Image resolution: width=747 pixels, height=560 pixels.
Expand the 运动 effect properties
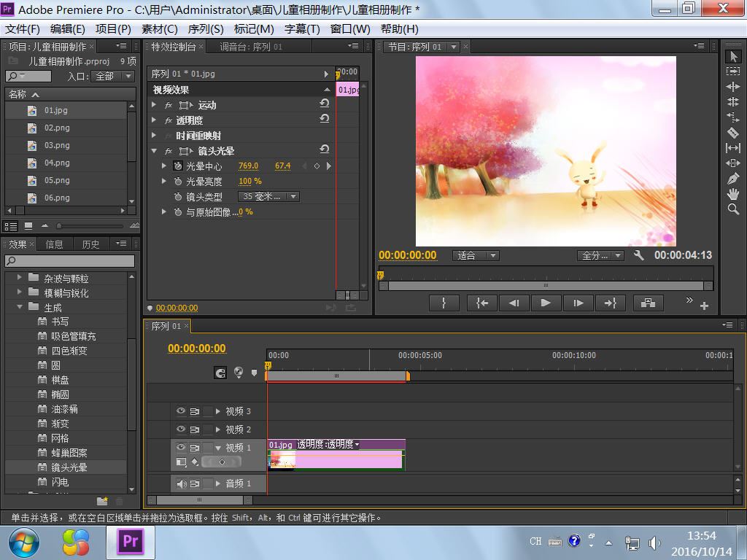tap(154, 104)
